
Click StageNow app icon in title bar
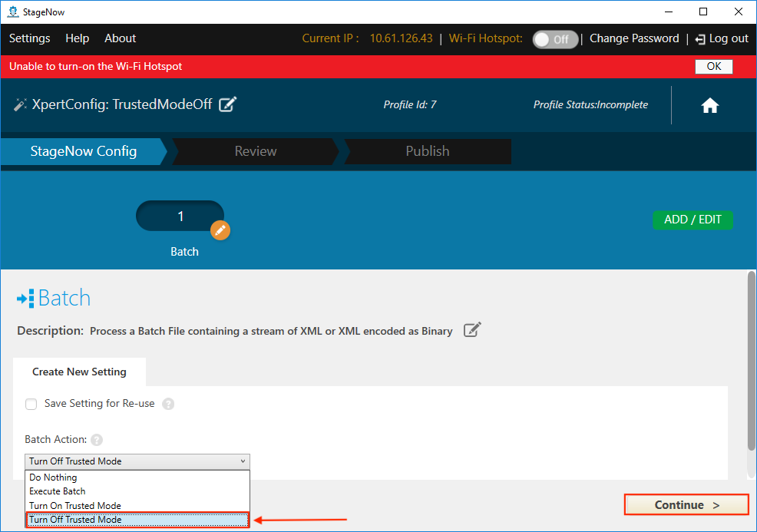point(12,12)
